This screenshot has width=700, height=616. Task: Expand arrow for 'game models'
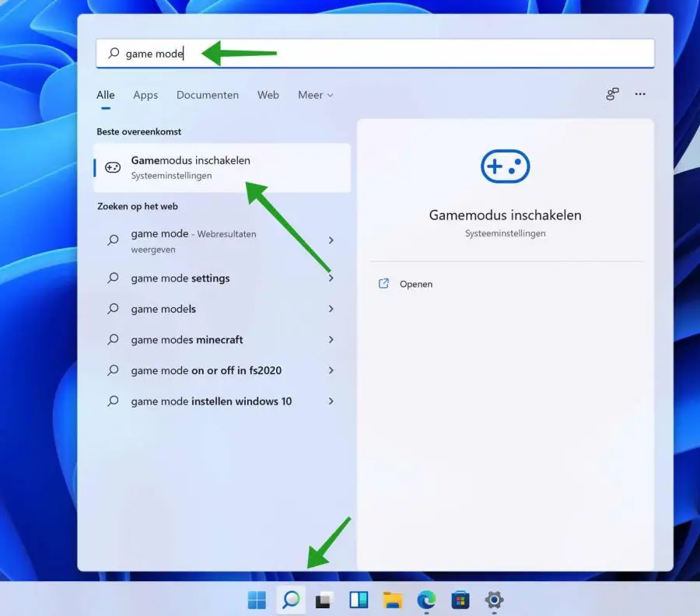pos(331,309)
